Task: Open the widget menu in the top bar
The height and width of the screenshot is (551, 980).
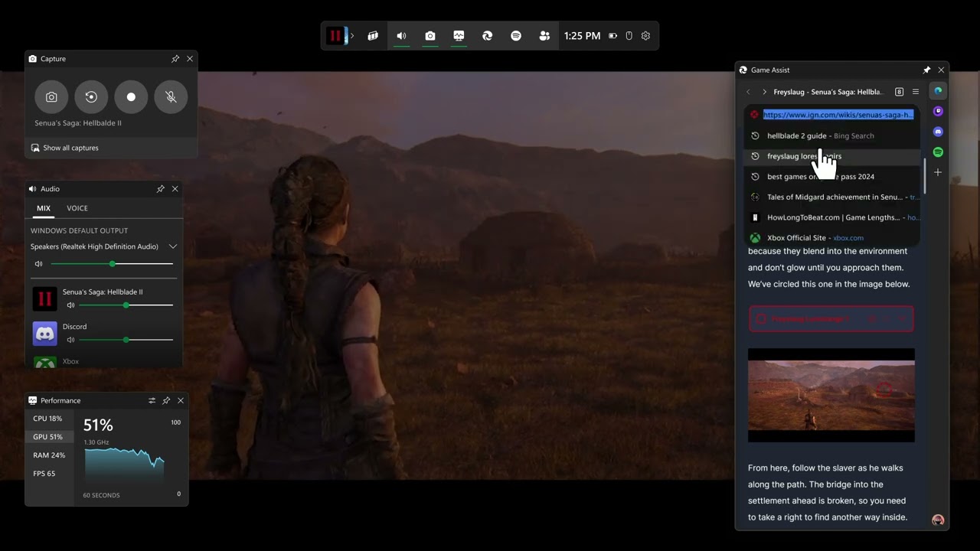Action: point(373,36)
